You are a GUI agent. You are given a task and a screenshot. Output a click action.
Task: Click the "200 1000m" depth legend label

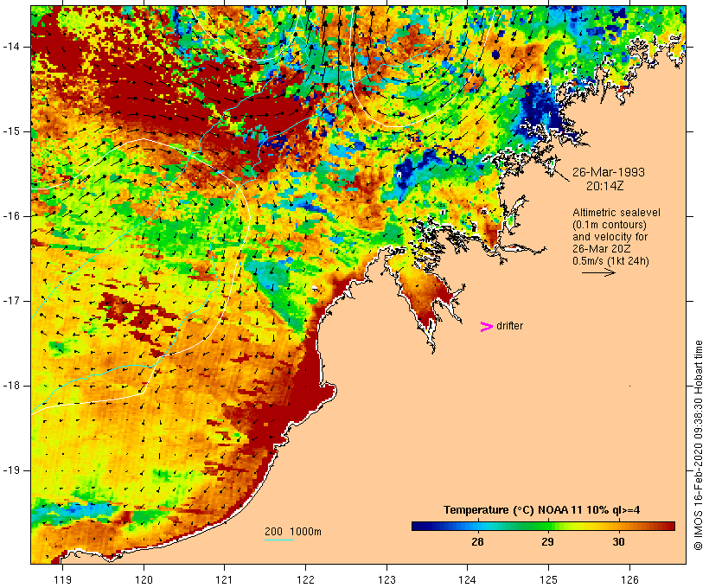[293, 532]
